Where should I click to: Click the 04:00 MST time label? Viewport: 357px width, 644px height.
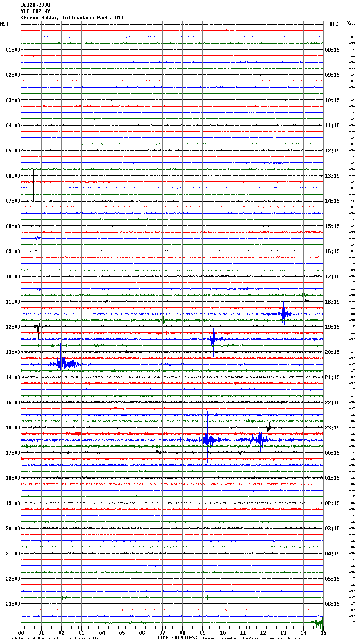13,126
